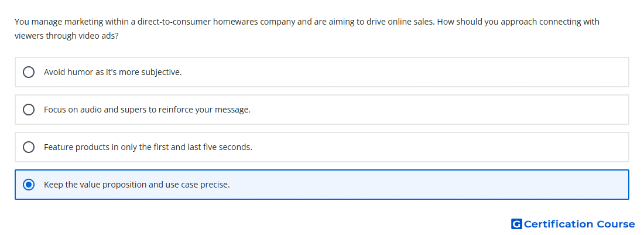644x235 pixels.
Task: Click the question text about homewares company
Action: point(307,21)
